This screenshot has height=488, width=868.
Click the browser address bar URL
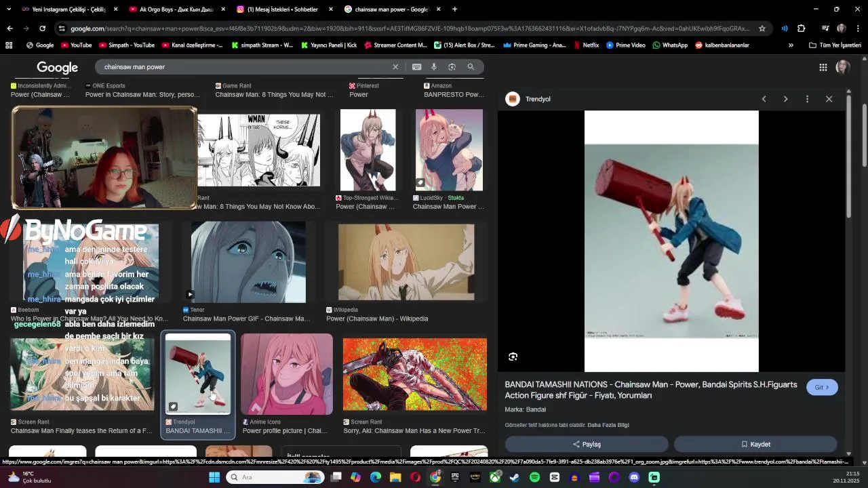410,28
